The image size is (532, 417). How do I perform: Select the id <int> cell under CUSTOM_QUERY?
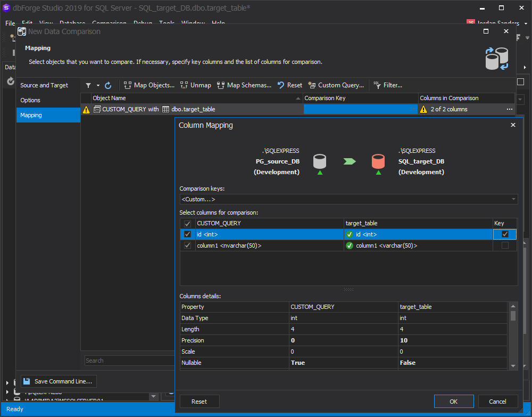[x=270, y=234]
